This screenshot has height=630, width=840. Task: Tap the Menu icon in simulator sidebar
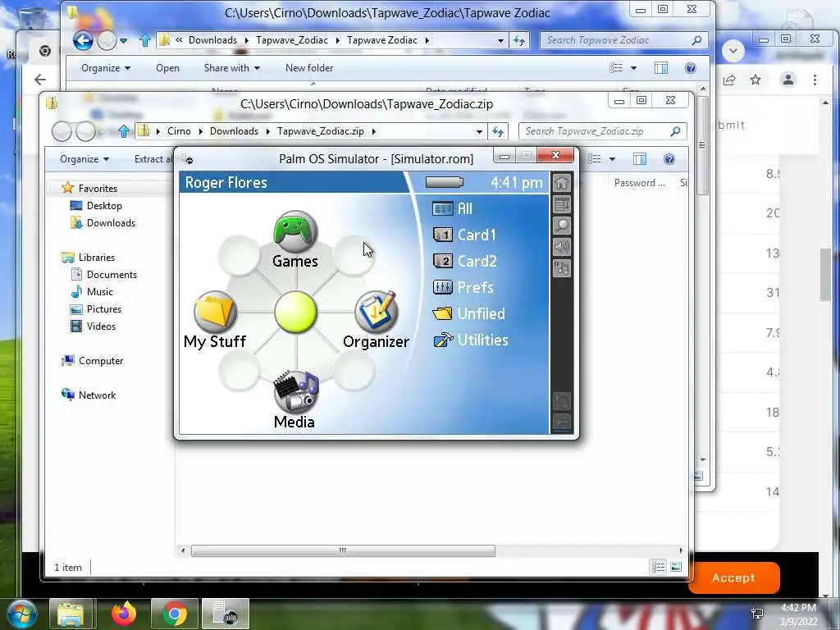pyautogui.click(x=561, y=204)
